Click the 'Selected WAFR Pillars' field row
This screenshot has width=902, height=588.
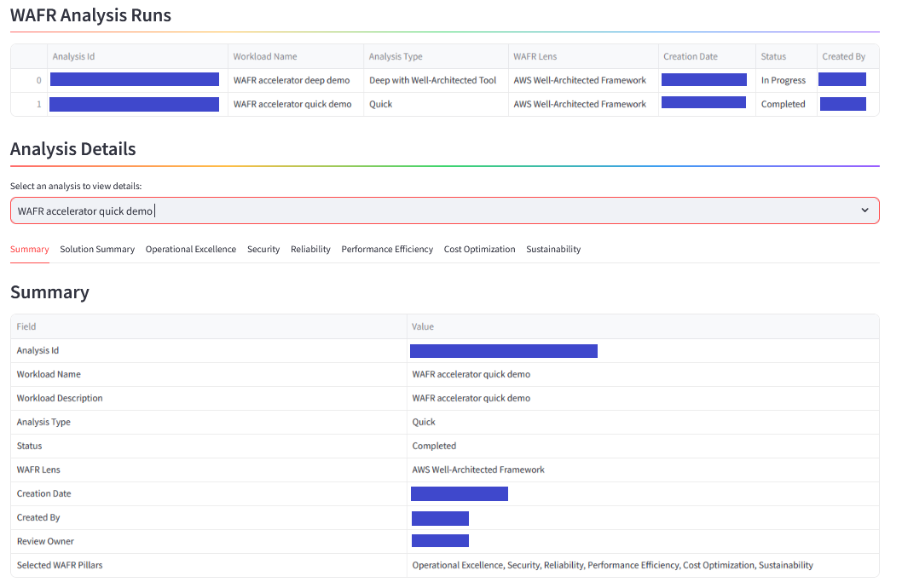(x=209, y=565)
